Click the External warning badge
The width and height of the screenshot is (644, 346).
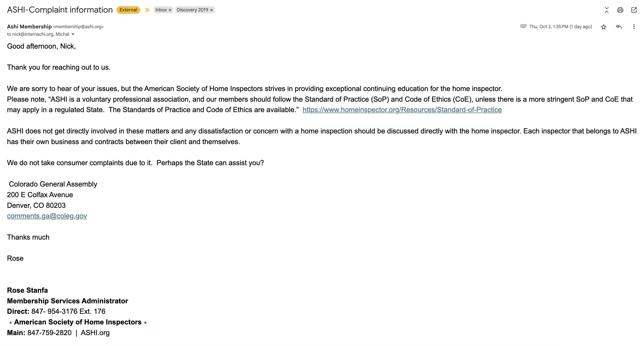point(128,10)
